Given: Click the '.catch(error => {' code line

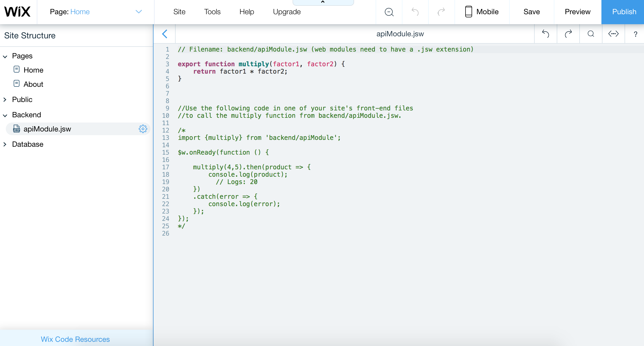Looking at the screenshot, I should point(225,196).
